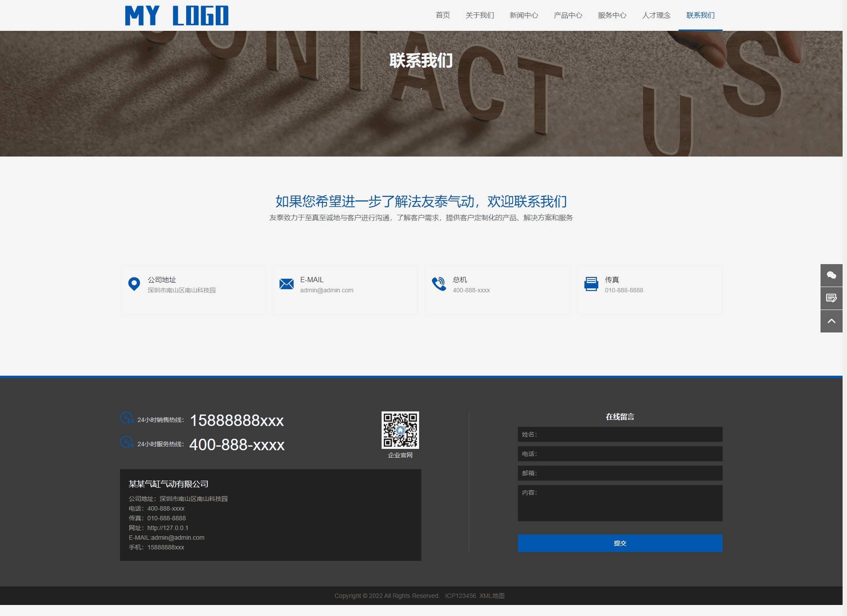Open the WeChat floating sidebar icon

tap(832, 275)
